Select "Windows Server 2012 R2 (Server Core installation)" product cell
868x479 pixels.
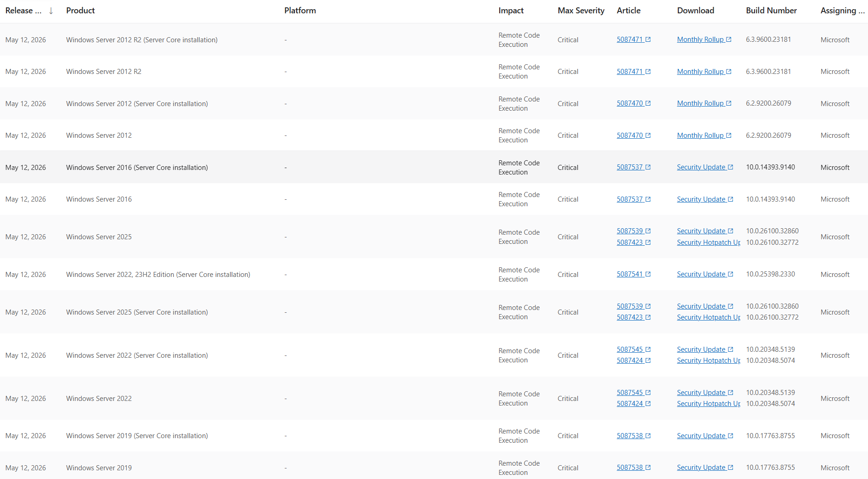tap(142, 40)
